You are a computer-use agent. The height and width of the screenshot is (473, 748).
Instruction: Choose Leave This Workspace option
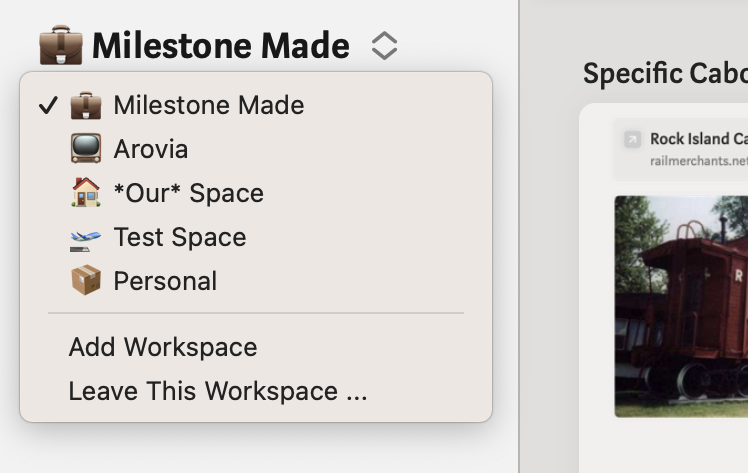coord(218,391)
